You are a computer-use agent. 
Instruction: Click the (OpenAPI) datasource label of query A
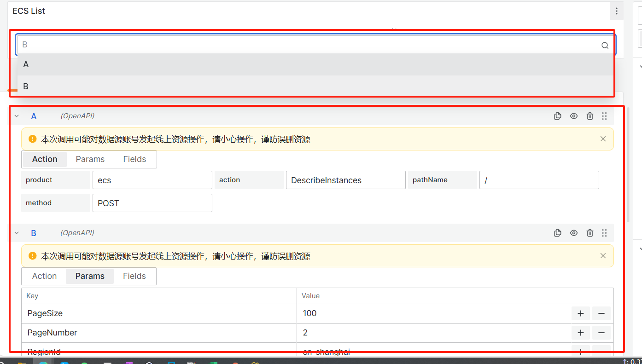[x=77, y=116]
